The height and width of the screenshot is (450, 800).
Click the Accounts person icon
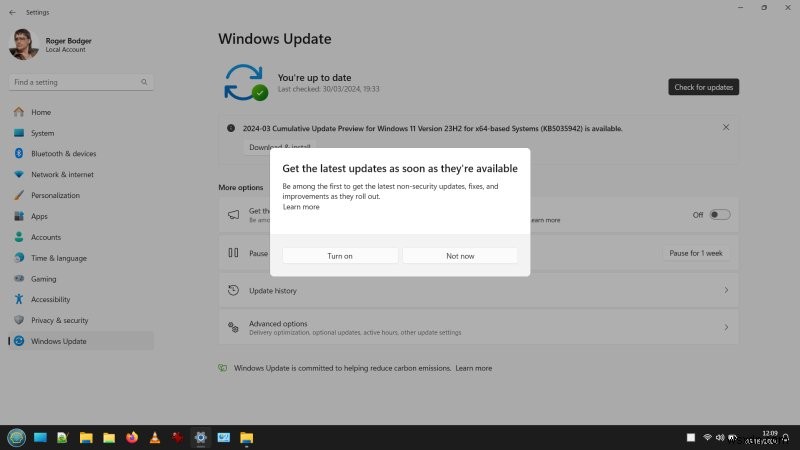pos(19,237)
